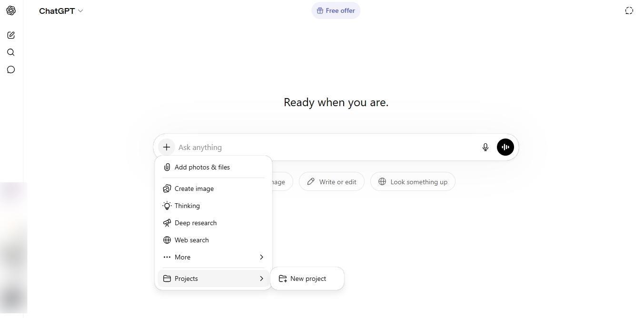
Task: Click the lightbulb Thinking icon
Action: 167,206
